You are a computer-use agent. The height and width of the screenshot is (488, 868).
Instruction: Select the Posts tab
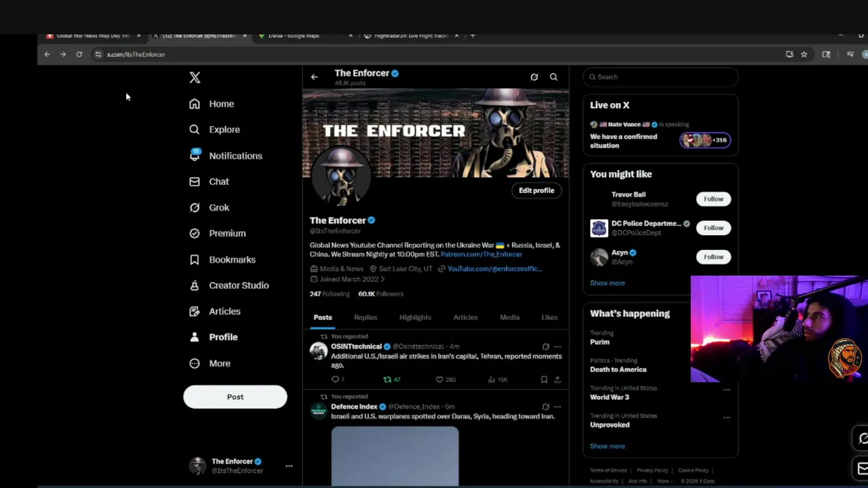(x=323, y=317)
